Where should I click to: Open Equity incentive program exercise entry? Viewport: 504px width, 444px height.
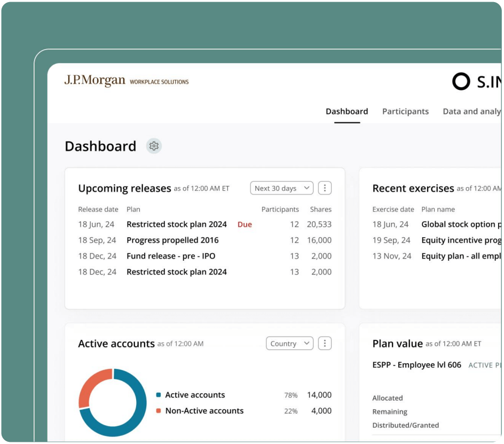pyautogui.click(x=461, y=240)
